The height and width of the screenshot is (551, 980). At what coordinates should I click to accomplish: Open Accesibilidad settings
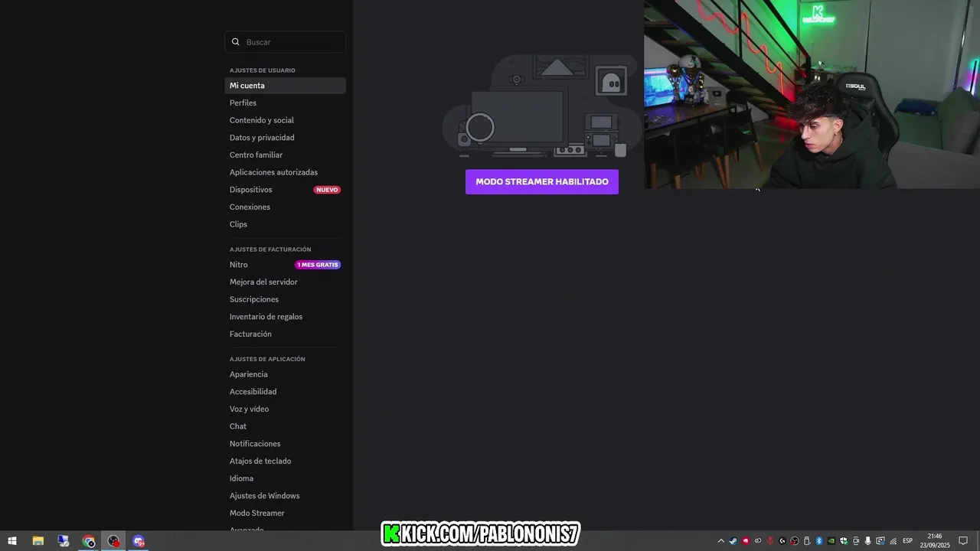tap(285, 392)
